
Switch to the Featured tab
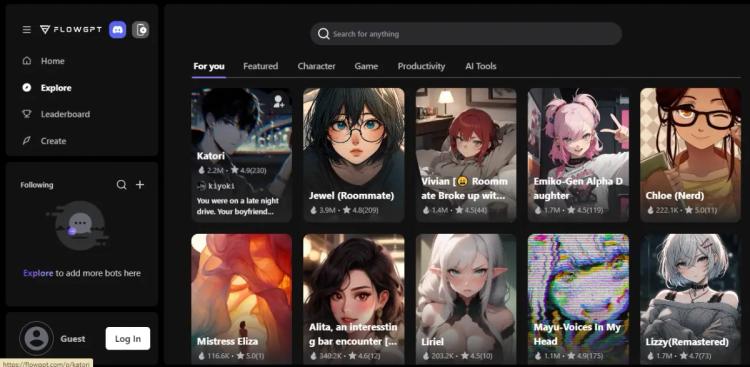click(x=260, y=66)
